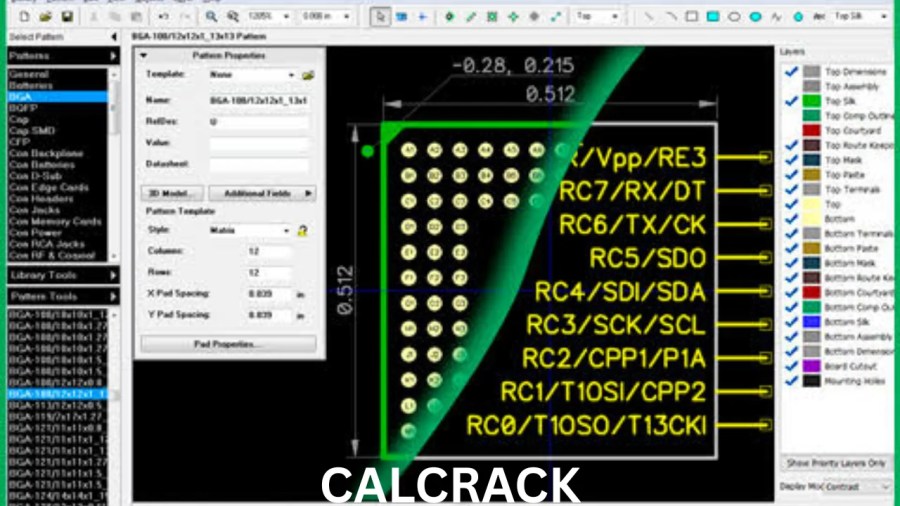Toggle Bottom Silk layer checkmark
The width and height of the screenshot is (900, 506).
tap(792, 322)
